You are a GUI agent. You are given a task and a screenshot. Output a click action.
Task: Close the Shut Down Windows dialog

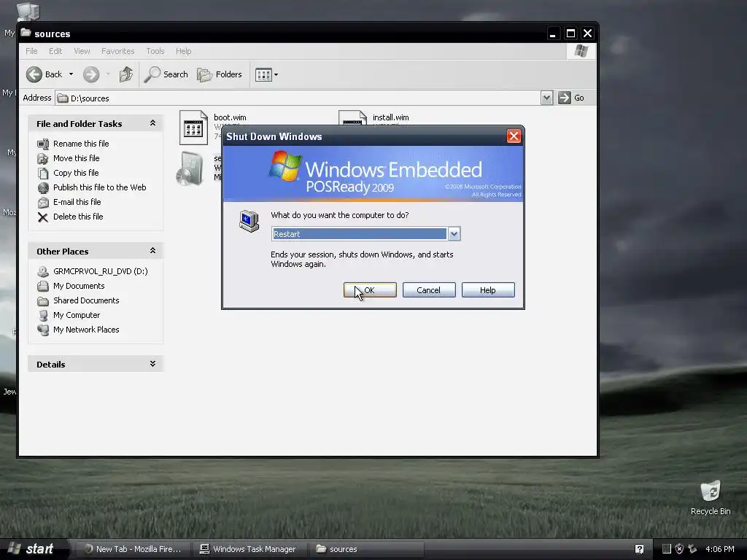pyautogui.click(x=514, y=136)
